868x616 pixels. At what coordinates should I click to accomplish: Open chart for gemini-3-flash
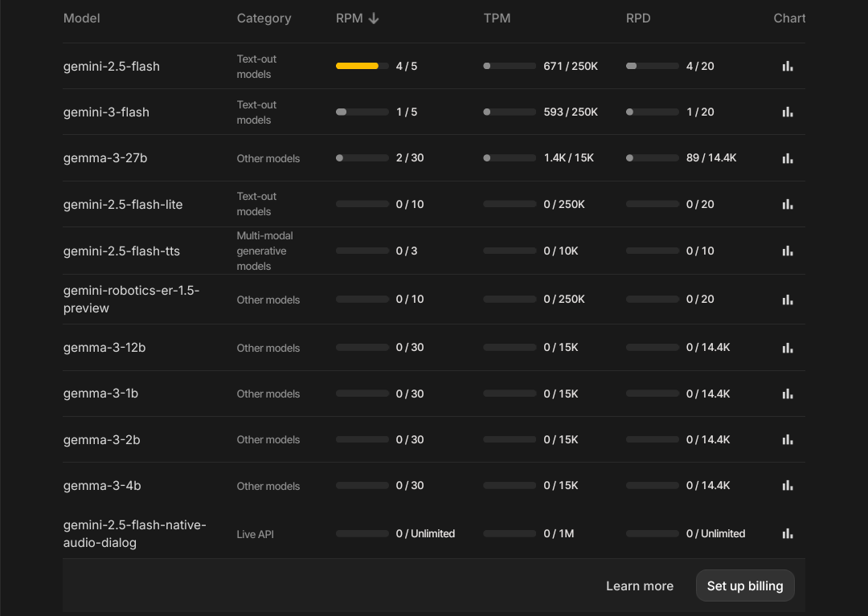tap(787, 112)
